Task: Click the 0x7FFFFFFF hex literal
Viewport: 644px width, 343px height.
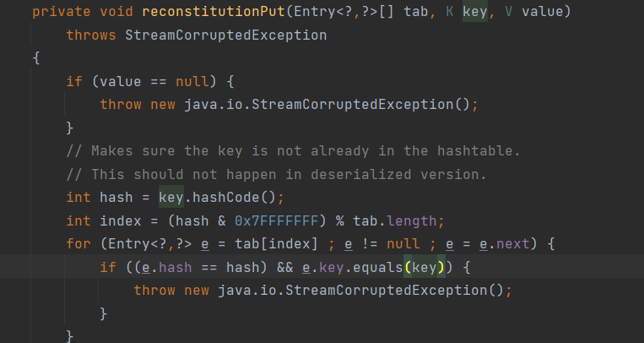Action: pyautogui.click(x=276, y=221)
